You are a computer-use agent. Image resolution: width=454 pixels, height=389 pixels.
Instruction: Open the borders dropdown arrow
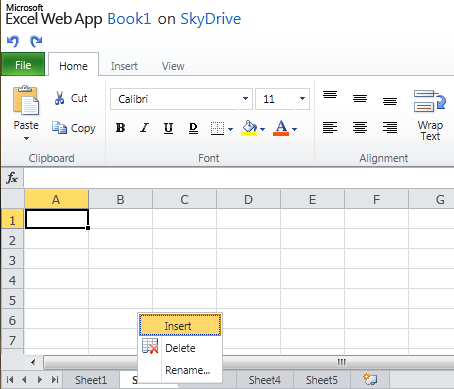point(230,129)
